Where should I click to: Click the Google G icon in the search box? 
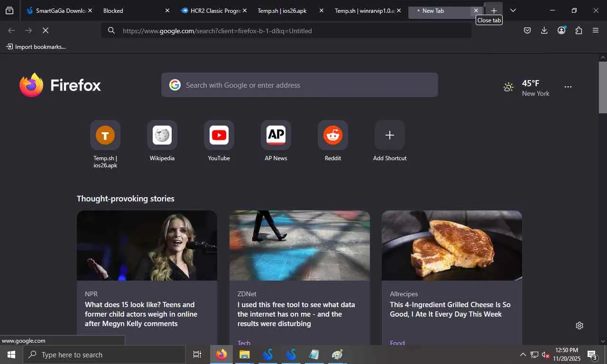175,85
